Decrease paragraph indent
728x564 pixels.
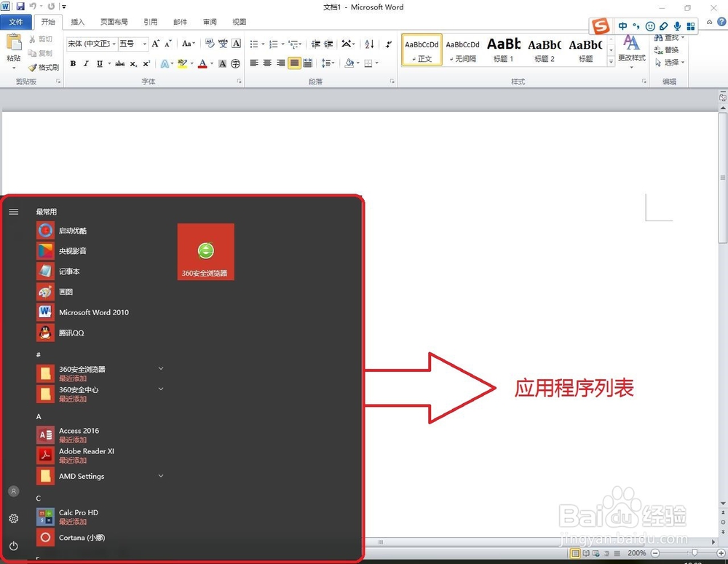coord(316,44)
